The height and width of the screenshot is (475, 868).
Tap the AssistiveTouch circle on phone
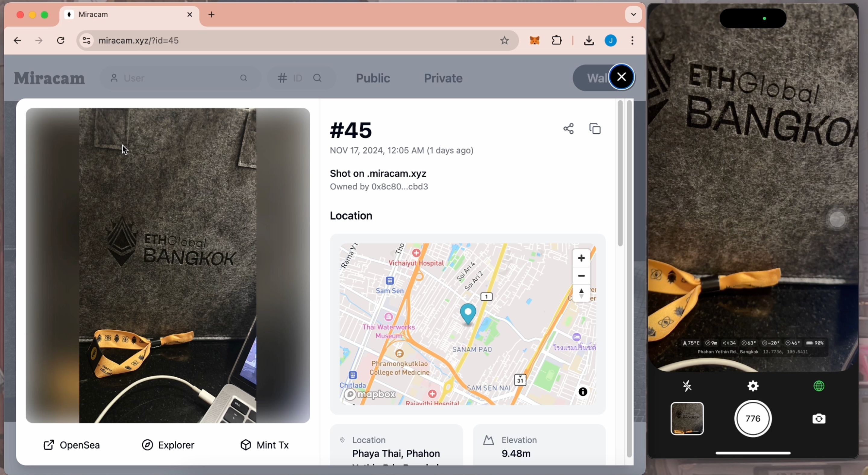coord(837,219)
